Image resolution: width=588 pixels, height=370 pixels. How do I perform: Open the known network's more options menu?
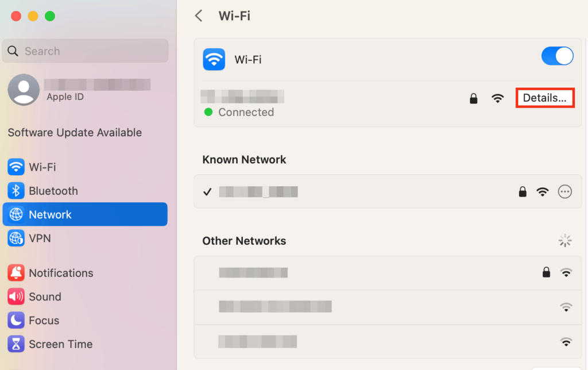point(565,192)
